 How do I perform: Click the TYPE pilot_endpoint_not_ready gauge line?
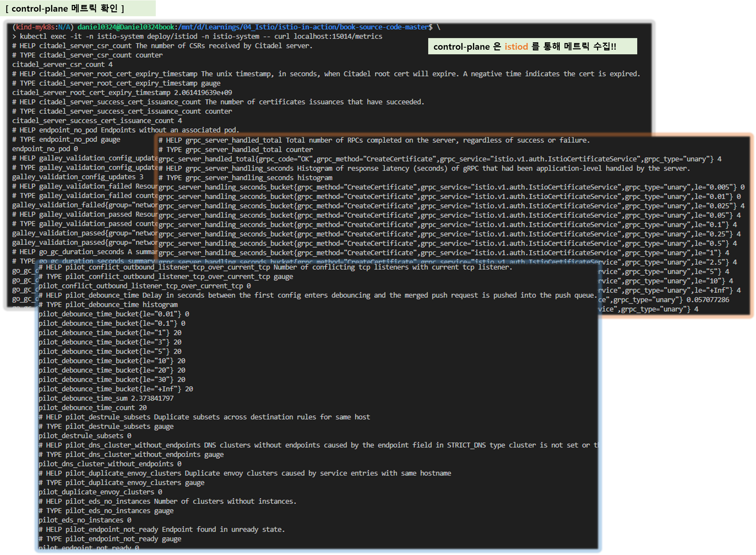110,539
